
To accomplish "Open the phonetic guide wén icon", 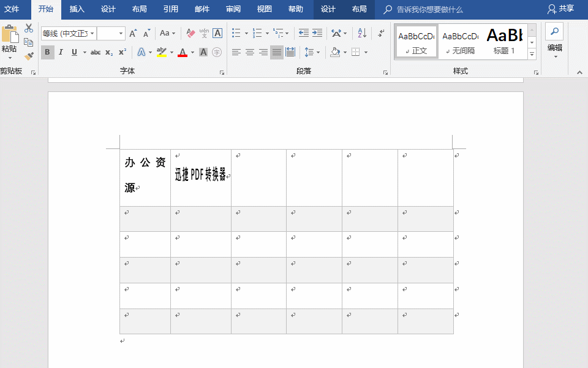I will click(x=204, y=33).
